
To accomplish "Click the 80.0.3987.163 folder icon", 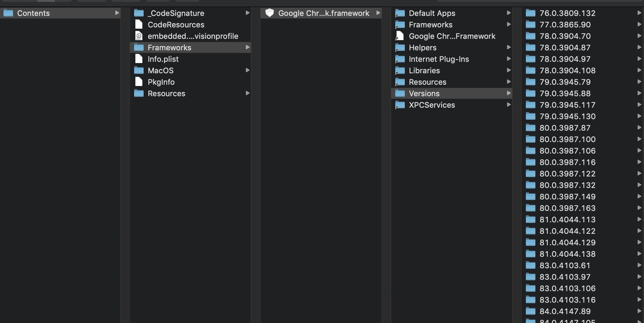I will (x=530, y=208).
